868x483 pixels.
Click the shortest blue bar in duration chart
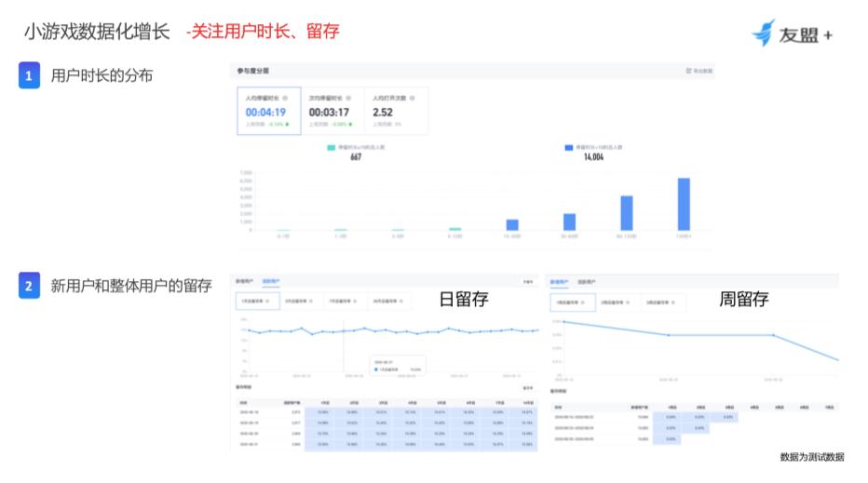click(512, 224)
